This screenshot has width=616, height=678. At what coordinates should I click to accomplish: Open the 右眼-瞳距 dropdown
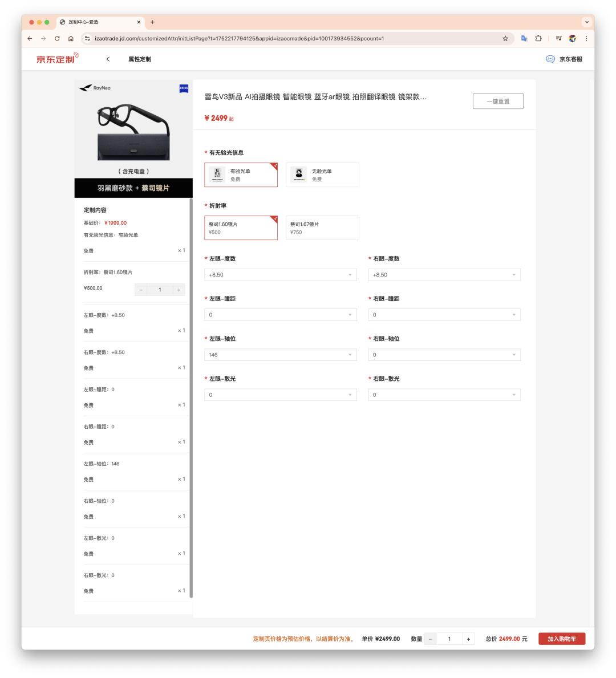(444, 315)
